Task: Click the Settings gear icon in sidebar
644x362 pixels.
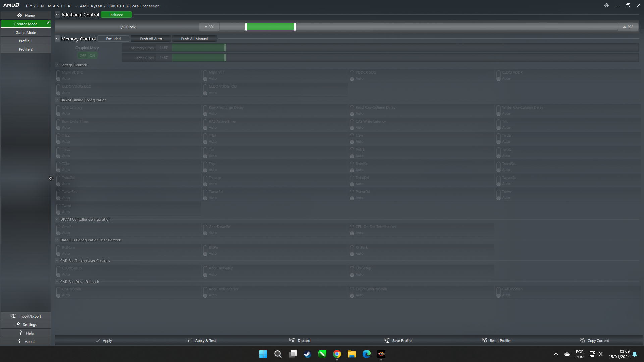Action: coord(18,324)
